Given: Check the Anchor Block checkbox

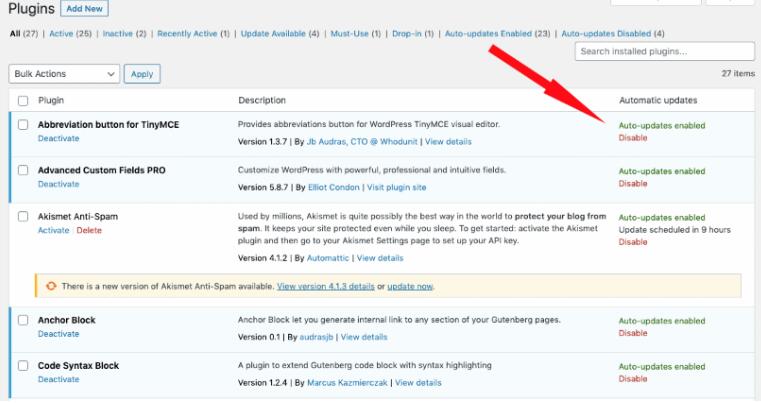Looking at the screenshot, I should click(23, 320).
